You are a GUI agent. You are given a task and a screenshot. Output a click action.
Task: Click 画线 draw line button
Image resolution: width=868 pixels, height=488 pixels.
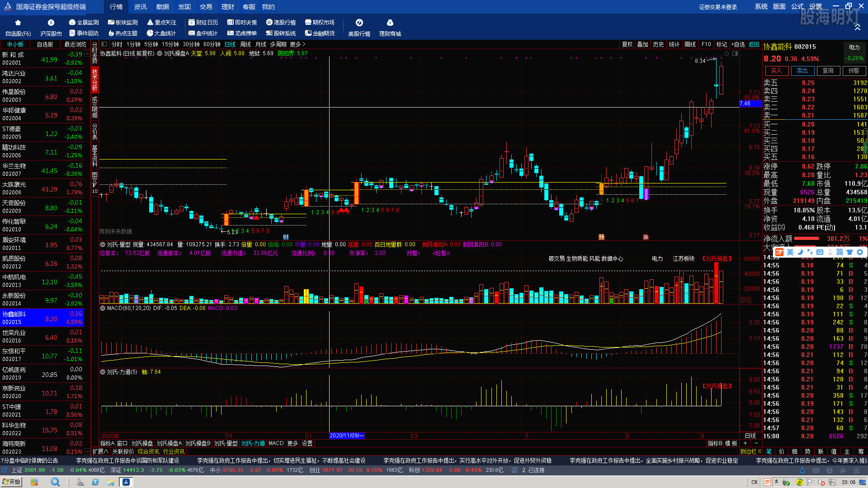coord(690,44)
